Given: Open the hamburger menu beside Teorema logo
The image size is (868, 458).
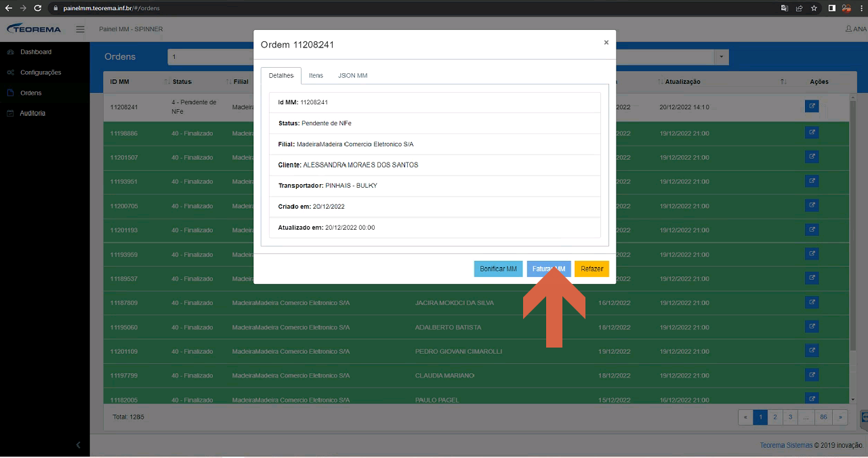Looking at the screenshot, I should [x=80, y=29].
